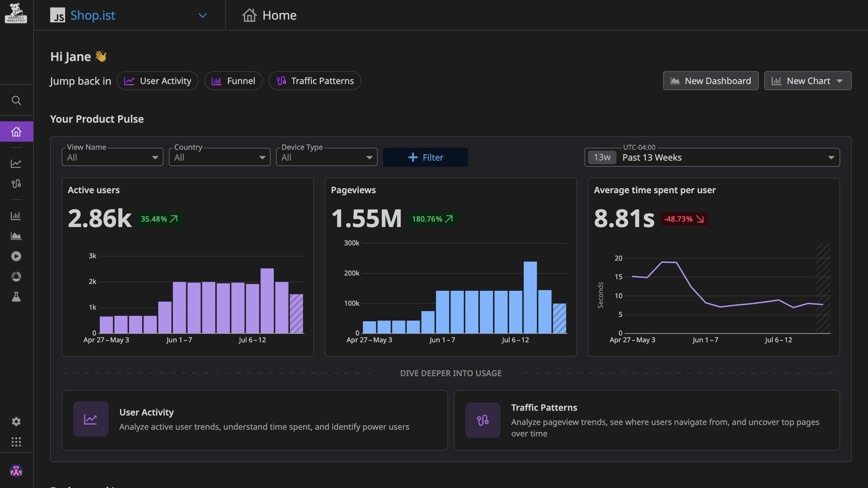Open the Device Type dropdown

[326, 157]
